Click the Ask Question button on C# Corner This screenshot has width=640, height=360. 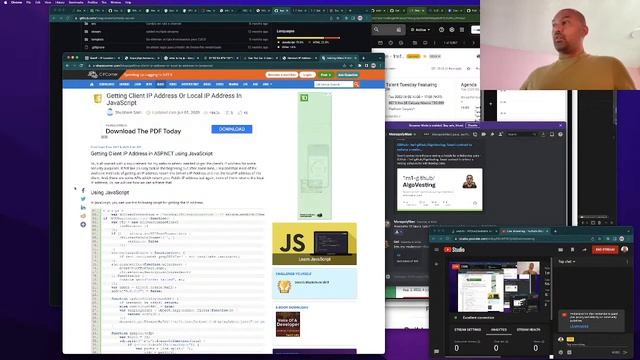click(348, 75)
